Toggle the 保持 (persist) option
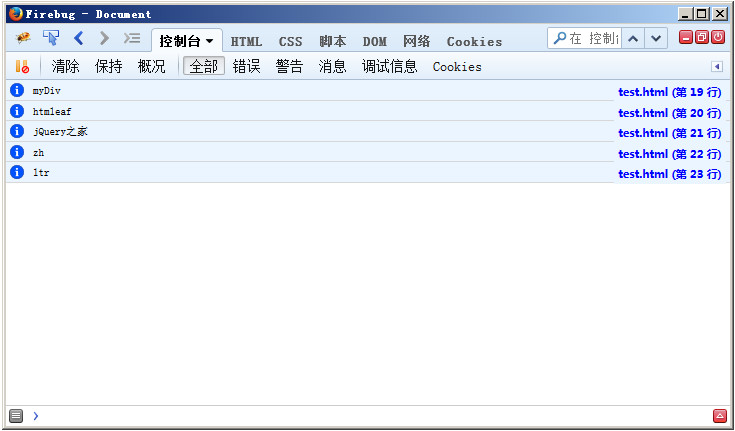 [109, 67]
